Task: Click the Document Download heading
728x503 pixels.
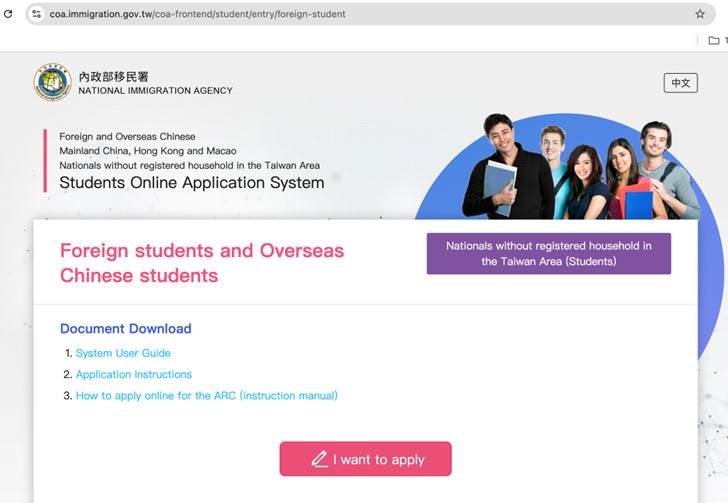Action: pos(126,328)
